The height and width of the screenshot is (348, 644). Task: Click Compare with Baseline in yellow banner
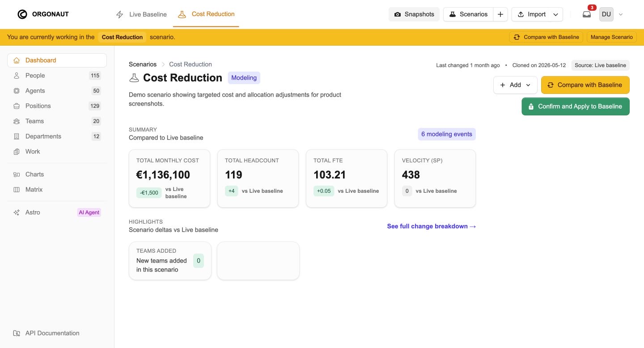pyautogui.click(x=546, y=37)
